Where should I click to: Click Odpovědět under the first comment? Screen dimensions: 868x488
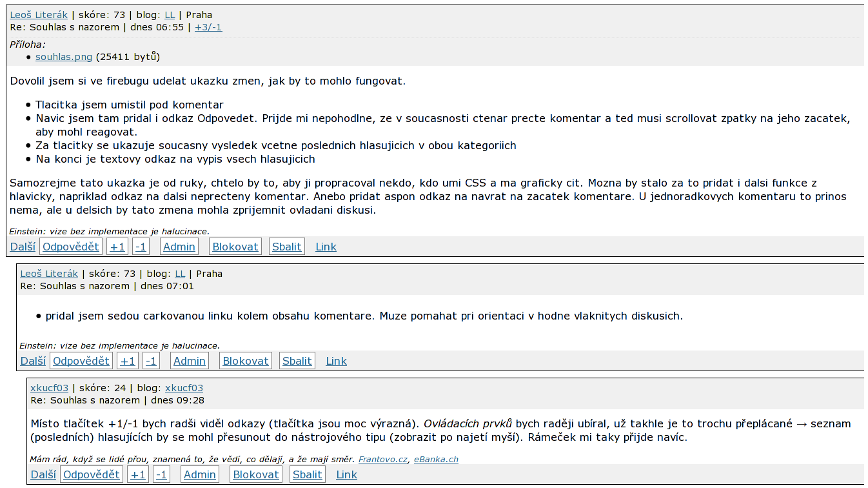pyautogui.click(x=71, y=247)
